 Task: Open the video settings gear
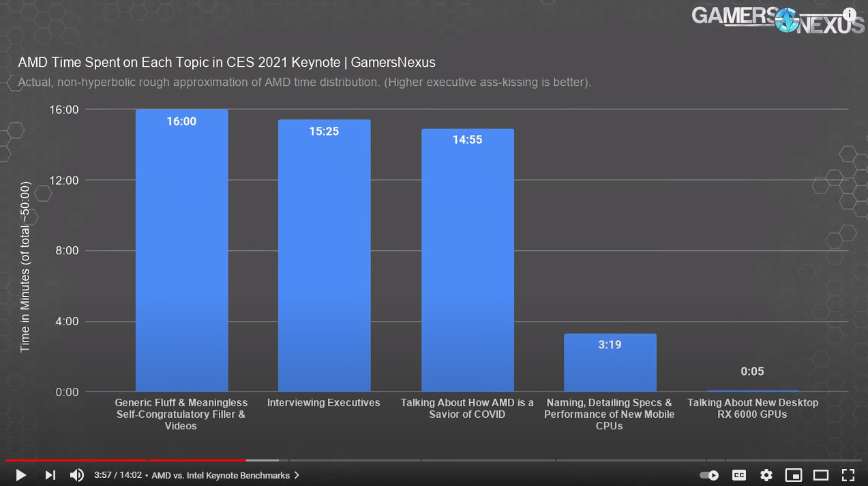tap(766, 475)
